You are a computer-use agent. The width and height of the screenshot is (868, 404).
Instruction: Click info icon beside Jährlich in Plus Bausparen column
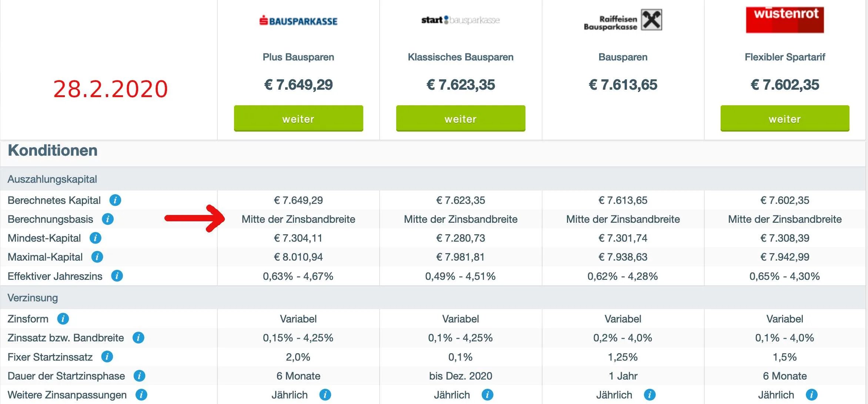pos(325,395)
